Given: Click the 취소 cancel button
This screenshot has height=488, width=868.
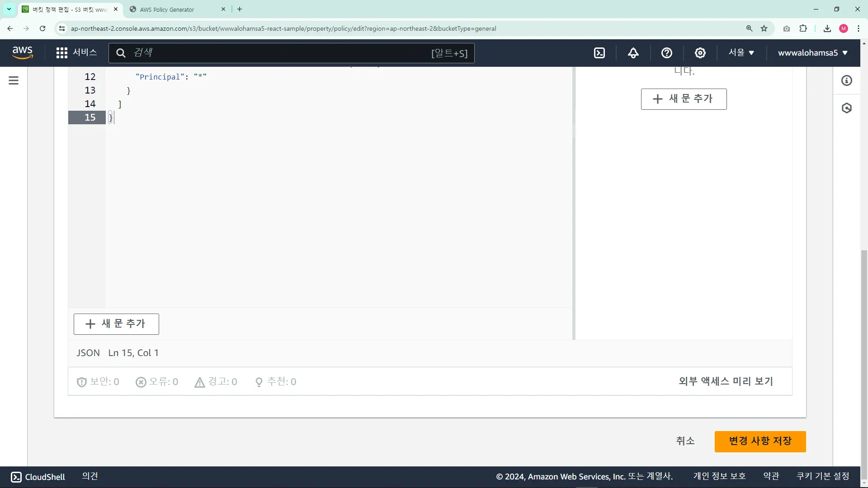Looking at the screenshot, I should point(685,441).
